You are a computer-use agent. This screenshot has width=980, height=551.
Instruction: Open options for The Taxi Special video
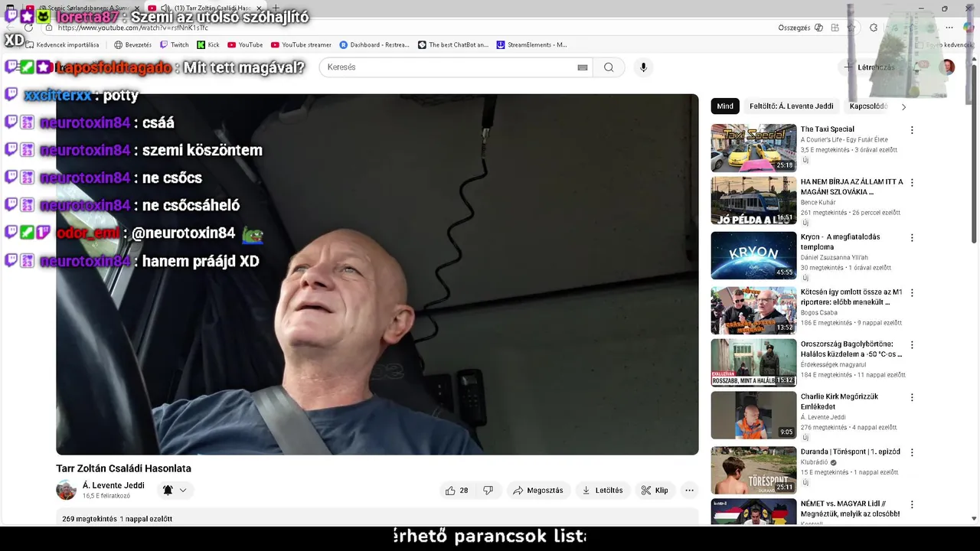[x=912, y=130]
